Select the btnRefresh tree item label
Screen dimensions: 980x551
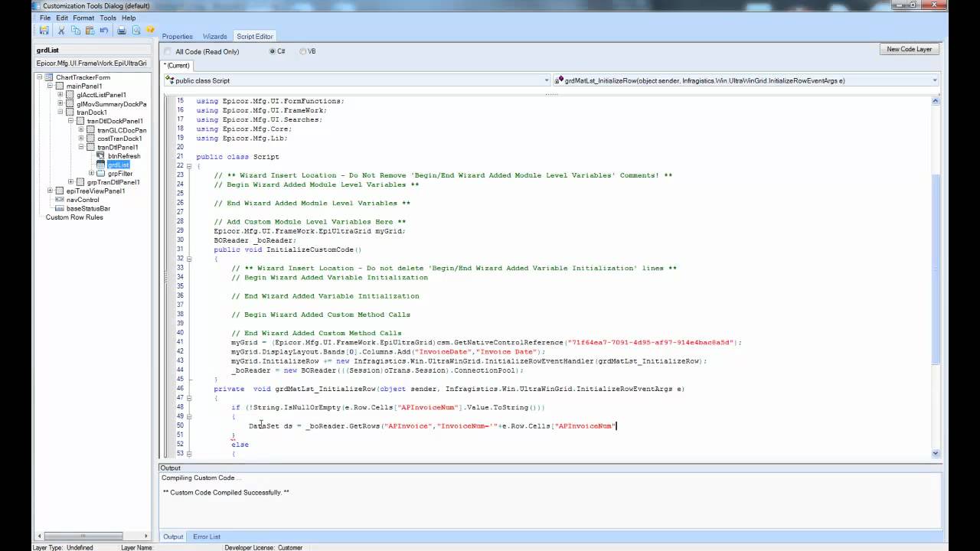point(124,156)
